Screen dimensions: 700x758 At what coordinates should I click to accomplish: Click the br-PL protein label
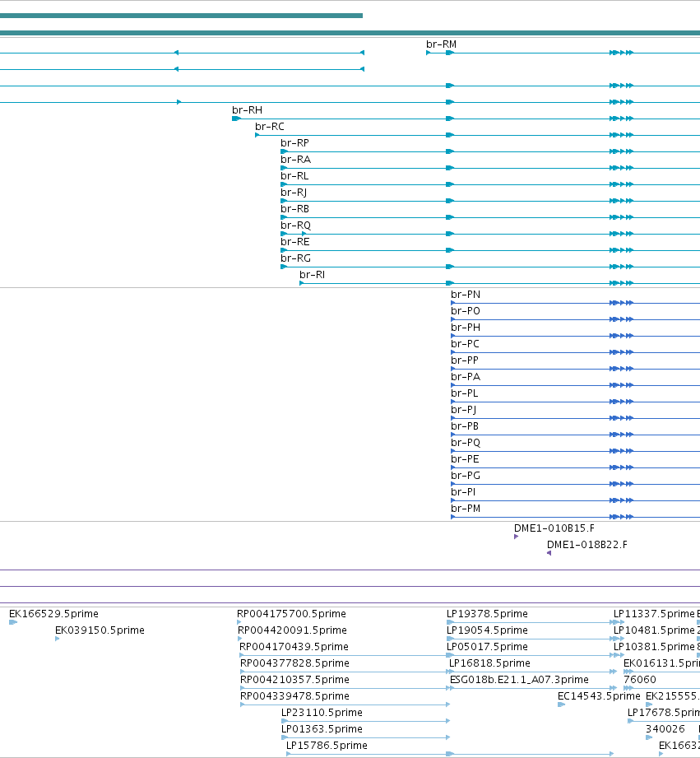pyautogui.click(x=465, y=393)
